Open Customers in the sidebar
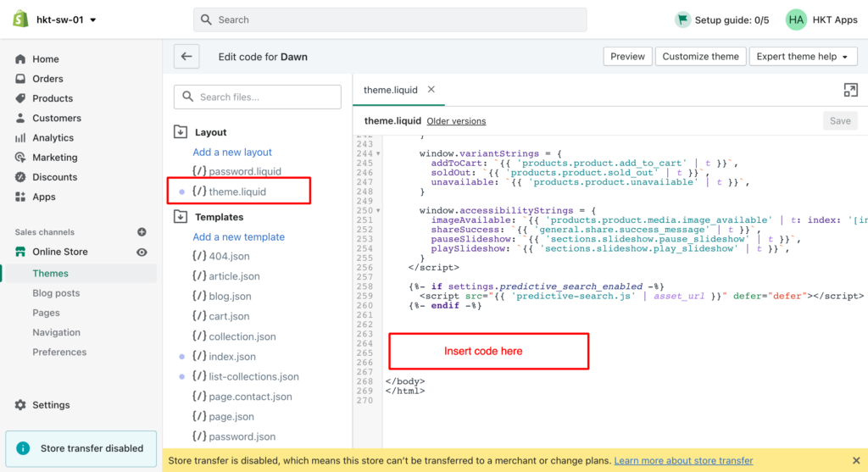 tap(57, 118)
